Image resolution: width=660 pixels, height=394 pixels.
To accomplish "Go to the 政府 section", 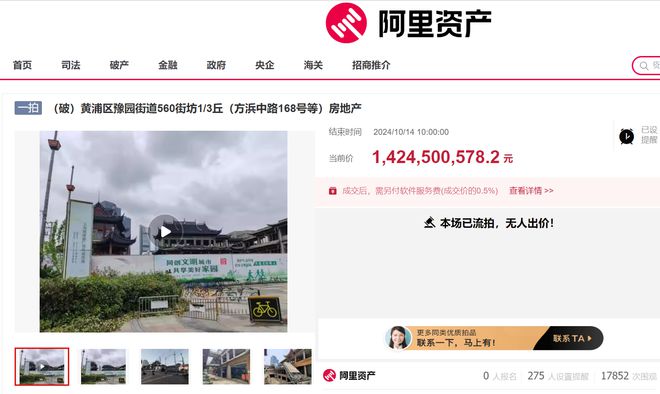I will [216, 65].
